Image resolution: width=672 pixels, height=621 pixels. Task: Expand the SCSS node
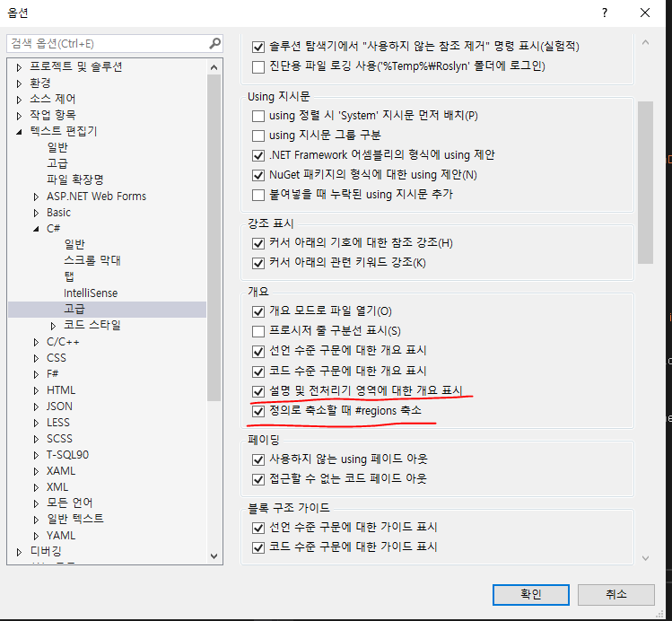(36, 440)
